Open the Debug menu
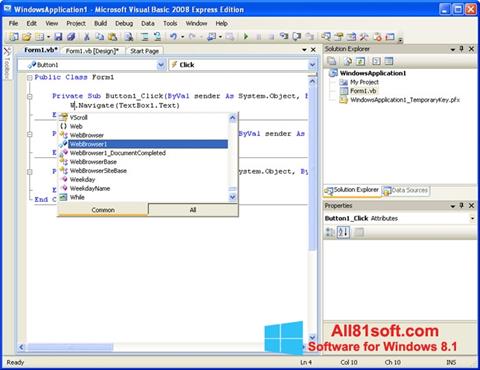Viewport: 480px width, 370px height. [124, 23]
